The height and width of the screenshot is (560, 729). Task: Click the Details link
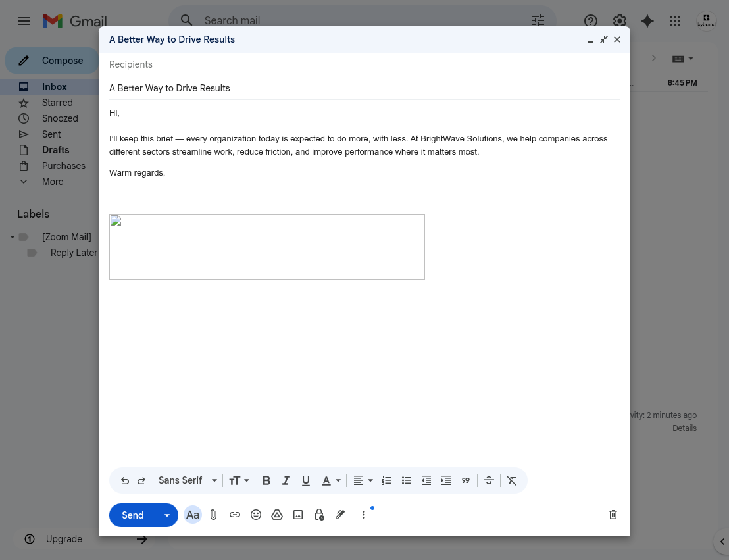click(x=684, y=428)
